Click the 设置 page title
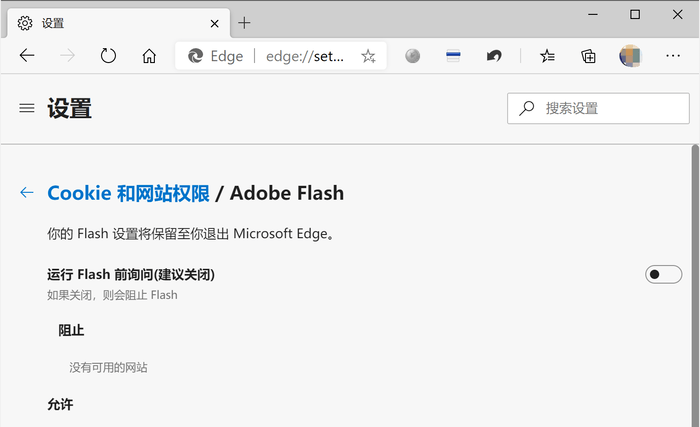Image resolution: width=700 pixels, height=427 pixels. pos(70,109)
